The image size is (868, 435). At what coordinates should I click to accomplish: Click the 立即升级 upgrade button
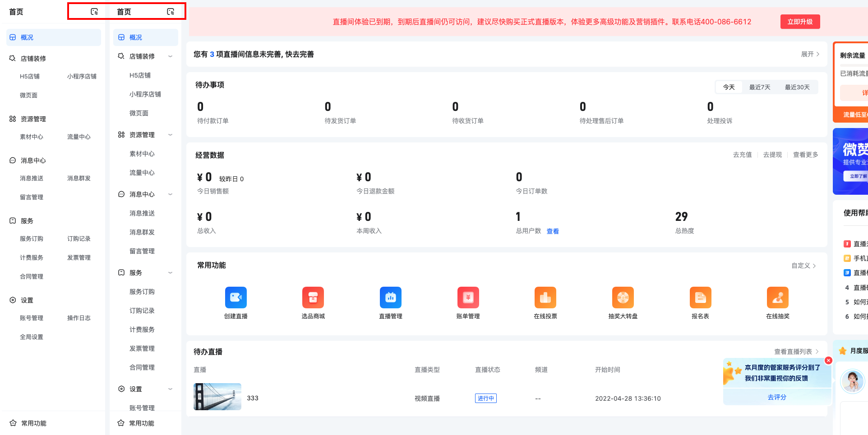(x=800, y=21)
